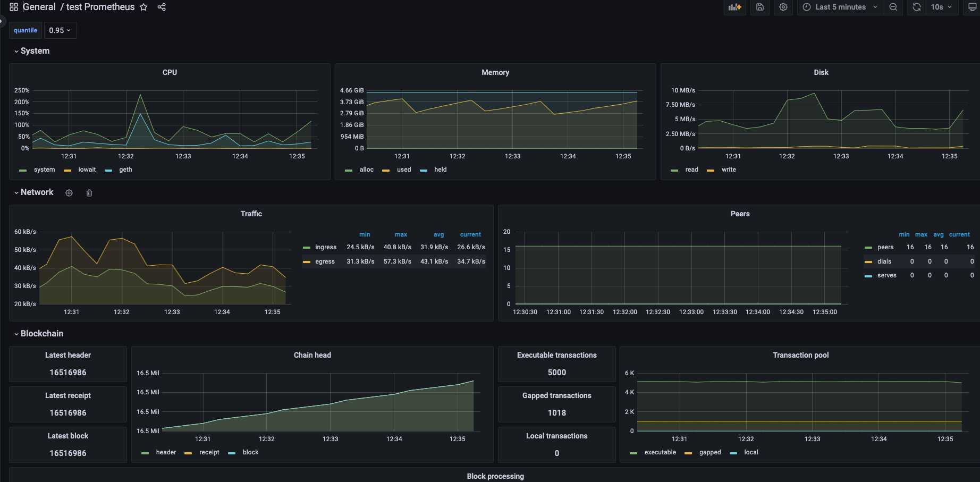Toggle the write series in Disk legend
This screenshot has width=980, height=482.
pyautogui.click(x=729, y=170)
